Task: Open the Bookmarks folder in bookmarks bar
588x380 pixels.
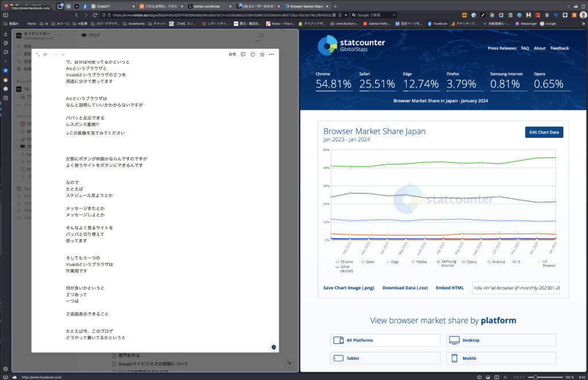Action: click(133, 24)
